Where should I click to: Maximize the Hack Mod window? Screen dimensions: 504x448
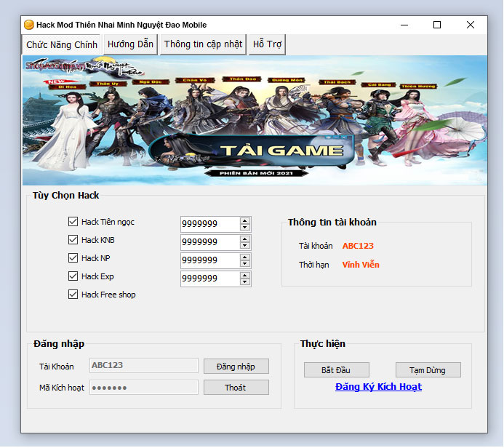click(437, 25)
